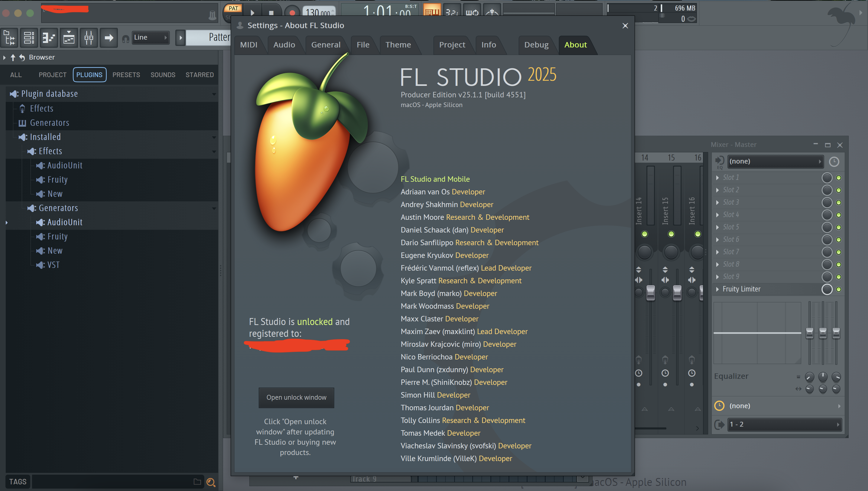Toggle Slot 9 enable light in mixer
This screenshot has height=491, width=868.
click(x=839, y=277)
